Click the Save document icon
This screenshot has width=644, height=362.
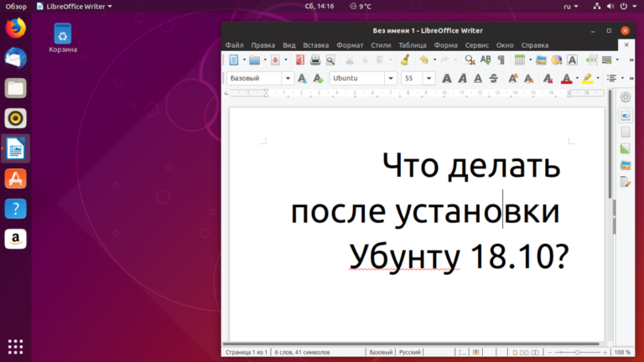pyautogui.click(x=275, y=60)
